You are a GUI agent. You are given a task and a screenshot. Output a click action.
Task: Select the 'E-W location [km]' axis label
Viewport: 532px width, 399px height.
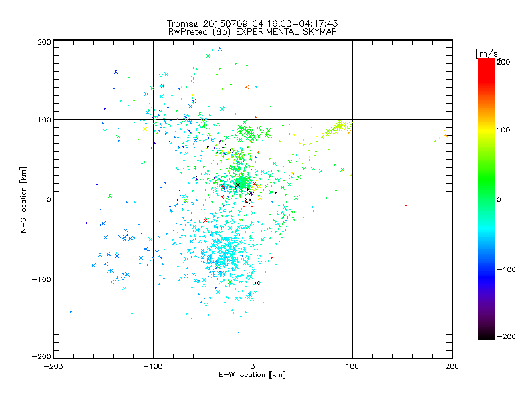tap(252, 375)
